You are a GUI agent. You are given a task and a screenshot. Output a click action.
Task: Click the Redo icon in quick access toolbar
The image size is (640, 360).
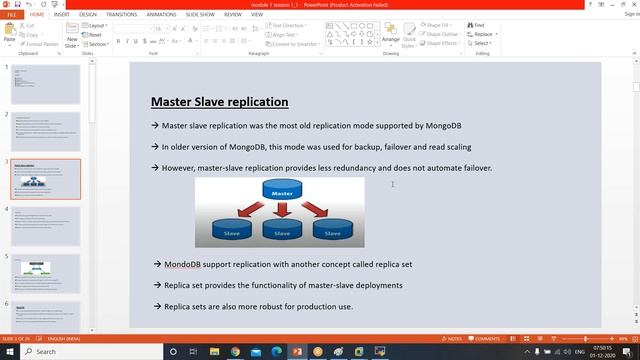[43, 4]
